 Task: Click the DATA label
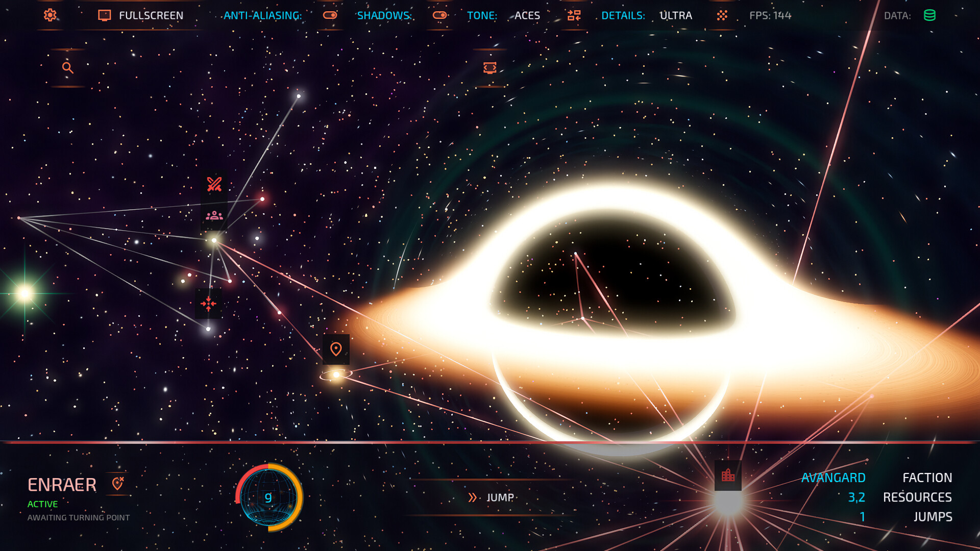point(897,16)
